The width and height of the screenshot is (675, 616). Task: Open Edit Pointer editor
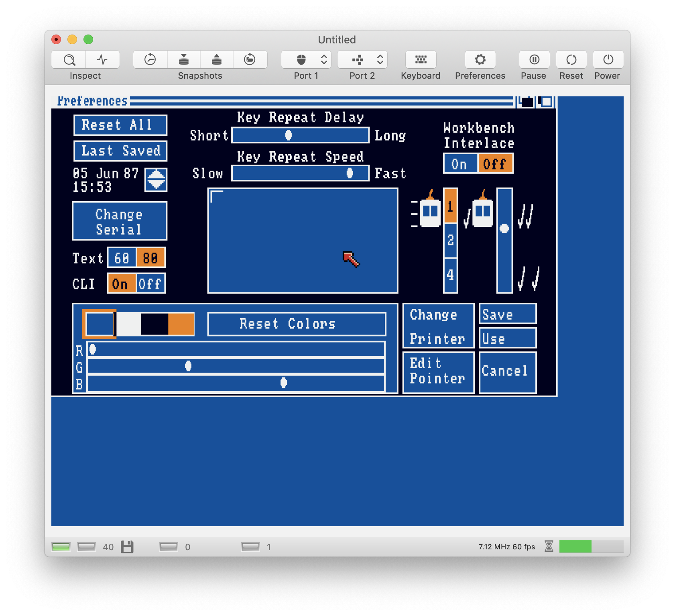click(x=439, y=372)
